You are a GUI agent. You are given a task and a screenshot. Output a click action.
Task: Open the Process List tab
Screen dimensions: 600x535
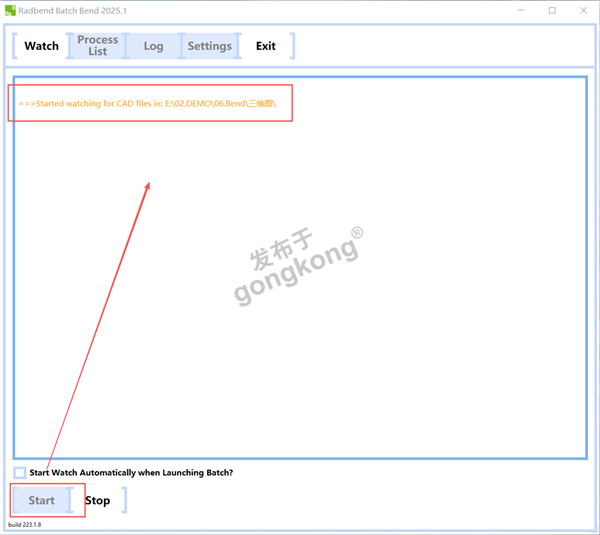tap(98, 46)
